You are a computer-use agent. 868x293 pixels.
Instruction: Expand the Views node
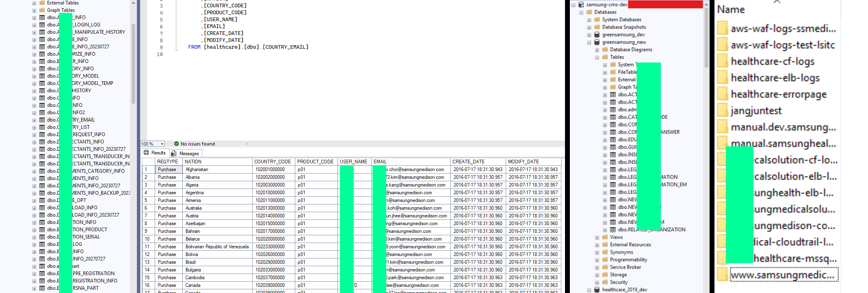[597, 237]
